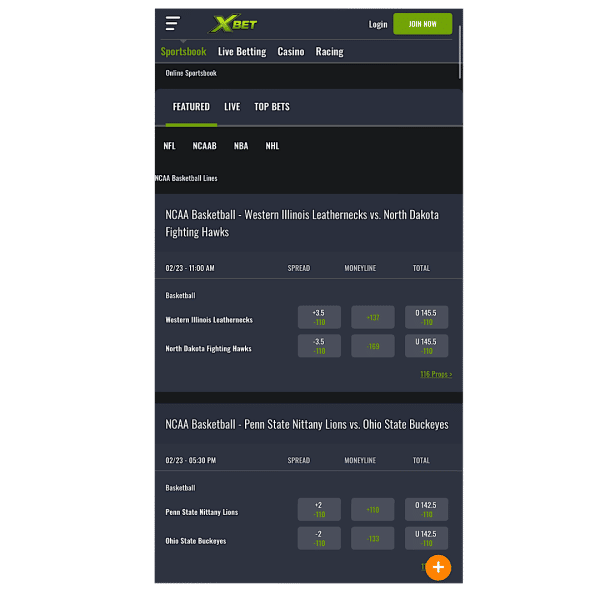Open the 116 Props link

(x=436, y=374)
